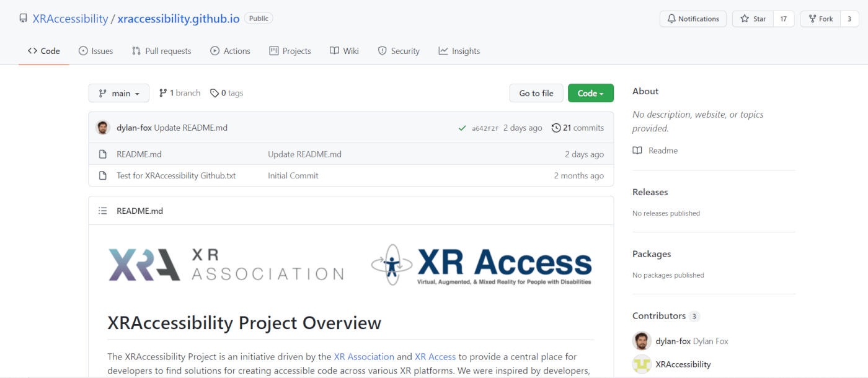This screenshot has width=868, height=378.
Task: Open the Projects tab
Action: tap(290, 51)
